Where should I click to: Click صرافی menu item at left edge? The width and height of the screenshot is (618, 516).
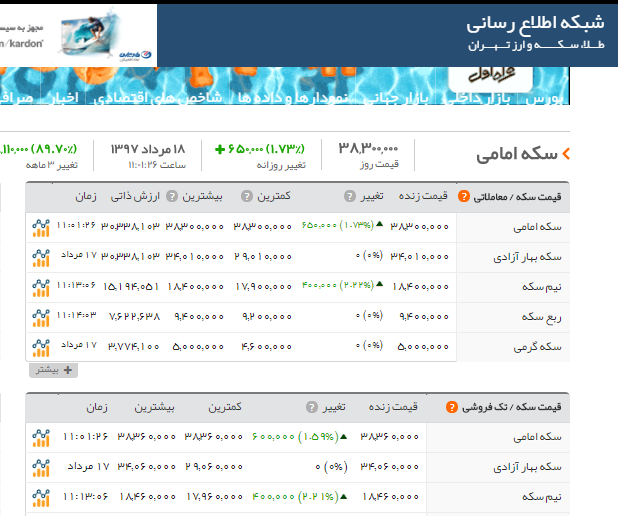(x=17, y=97)
